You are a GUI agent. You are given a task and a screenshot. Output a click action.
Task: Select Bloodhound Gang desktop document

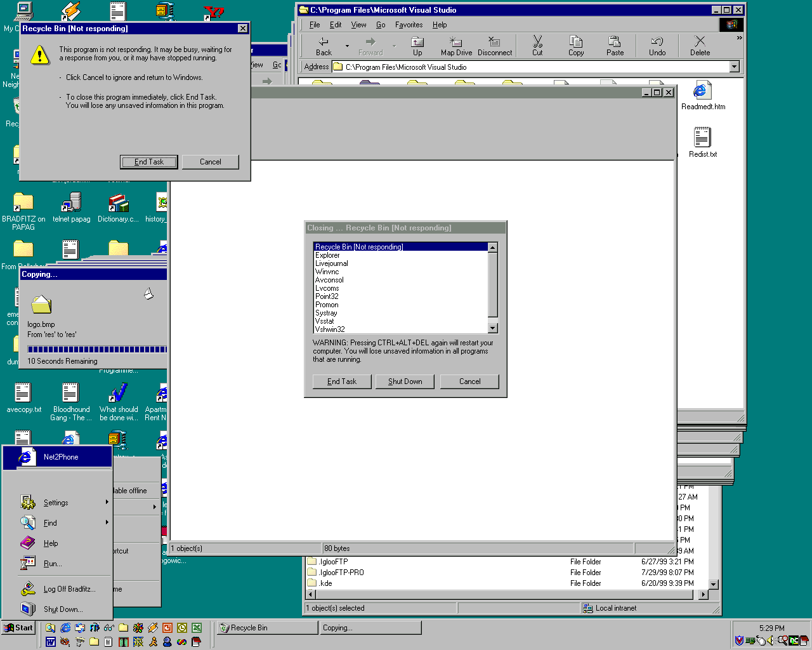coord(71,402)
